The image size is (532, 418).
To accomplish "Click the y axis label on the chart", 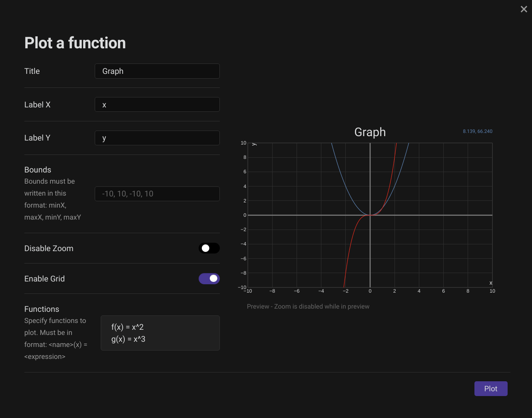I will click(x=254, y=144).
